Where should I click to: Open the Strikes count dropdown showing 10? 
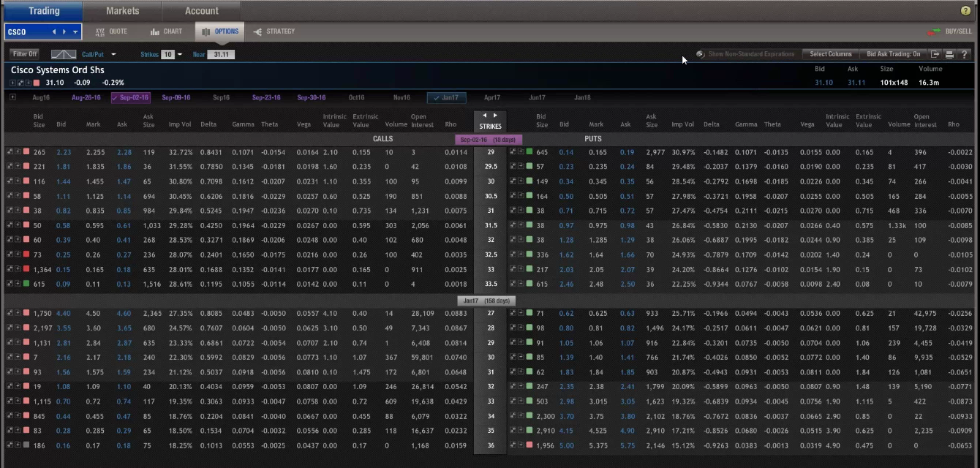click(x=180, y=54)
